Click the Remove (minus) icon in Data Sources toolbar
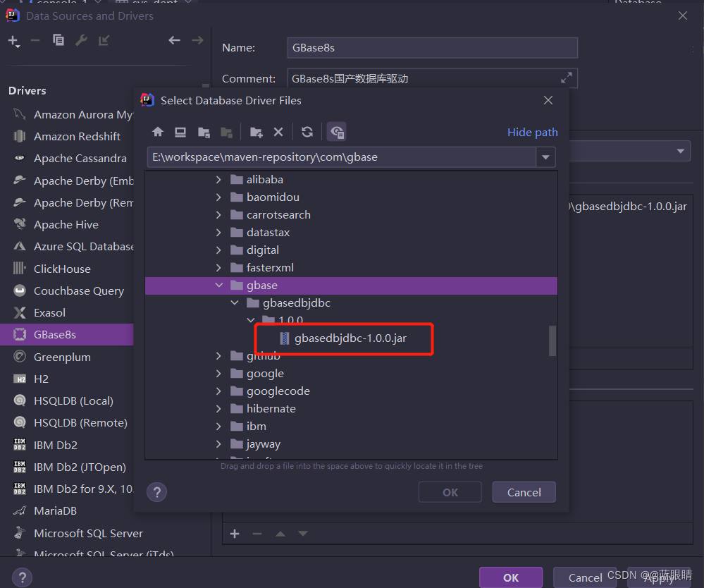 [35, 40]
